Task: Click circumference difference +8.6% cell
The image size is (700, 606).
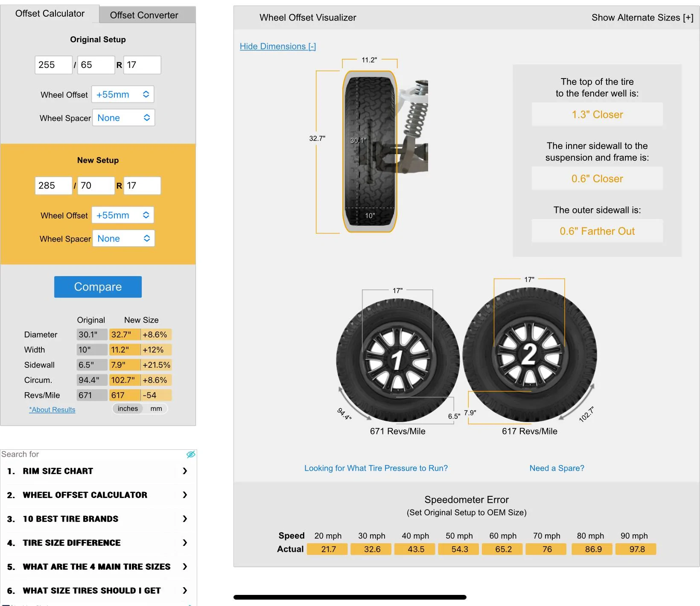Action: [x=156, y=380]
